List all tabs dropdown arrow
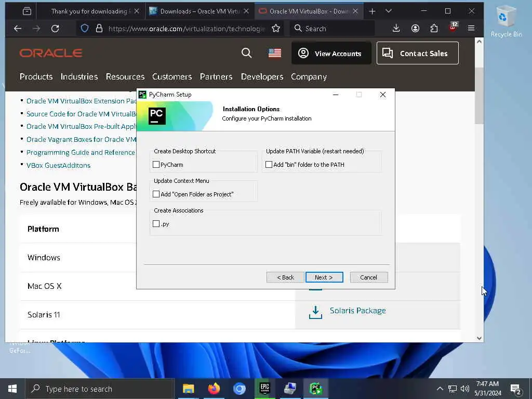The height and width of the screenshot is (399, 532). (389, 11)
